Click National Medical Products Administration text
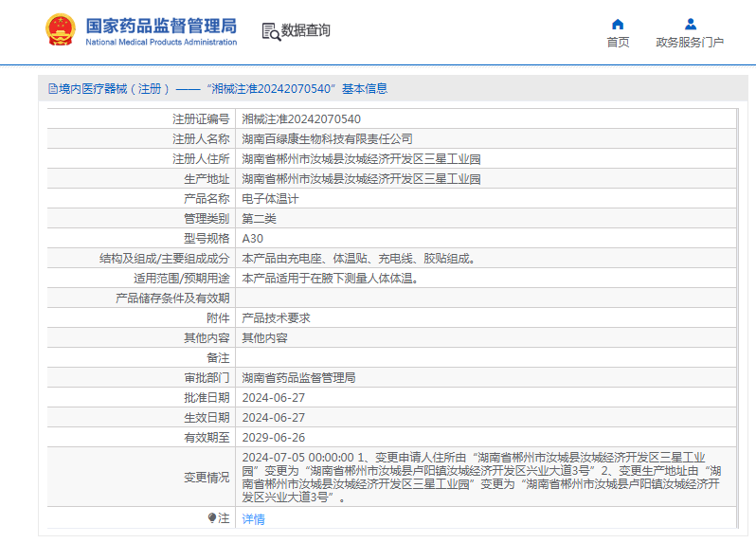Image resolution: width=756 pixels, height=543 pixels. coord(161,43)
